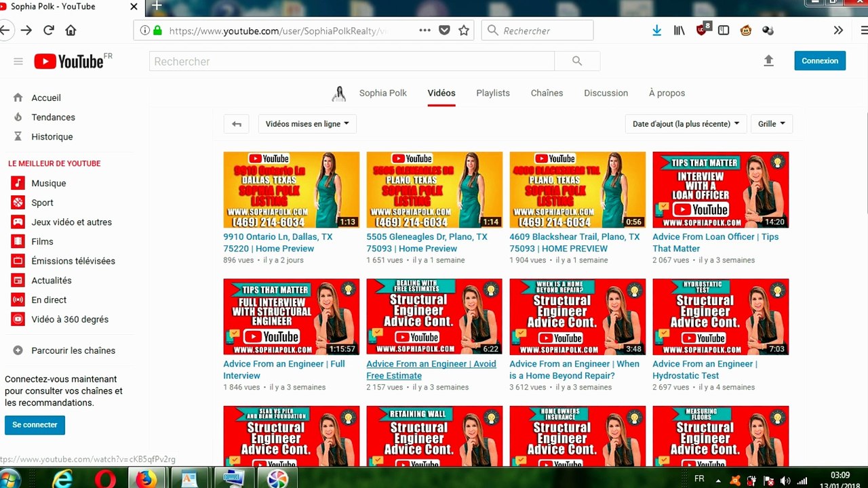The height and width of the screenshot is (488, 868).
Task: Open a new browser tab
Action: point(157,6)
